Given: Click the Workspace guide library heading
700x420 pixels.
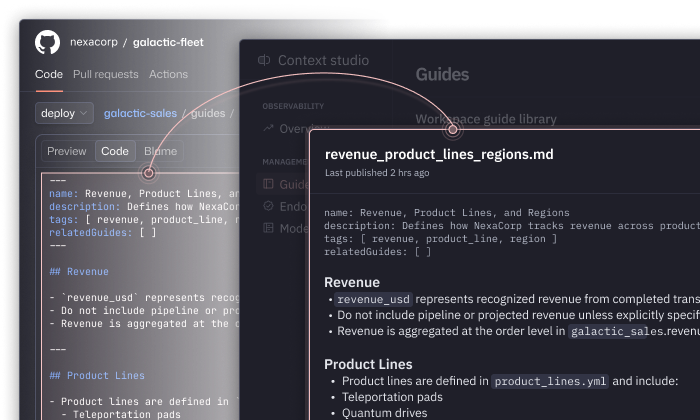Looking at the screenshot, I should [x=486, y=119].
